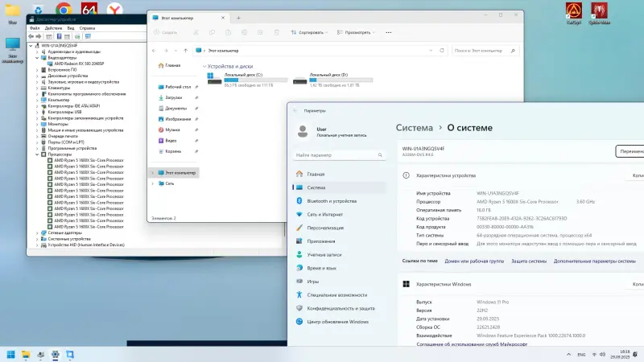Screen dimensions: 644x362
Task: Open Центр обновления Windows section
Action: point(337,322)
